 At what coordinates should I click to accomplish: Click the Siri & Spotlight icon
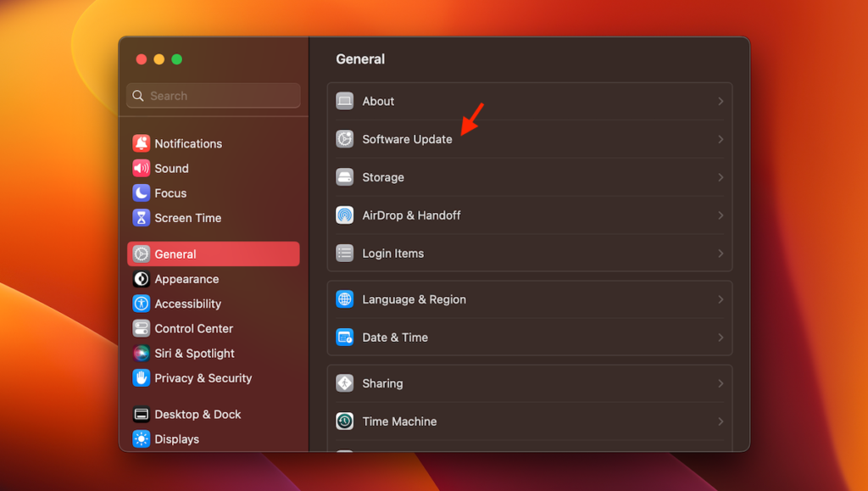click(x=140, y=353)
